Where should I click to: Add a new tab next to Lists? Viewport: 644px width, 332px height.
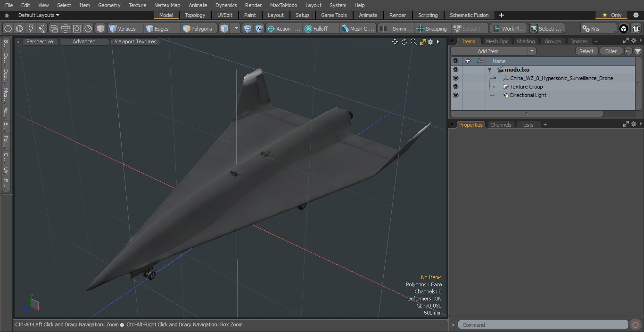click(x=545, y=125)
